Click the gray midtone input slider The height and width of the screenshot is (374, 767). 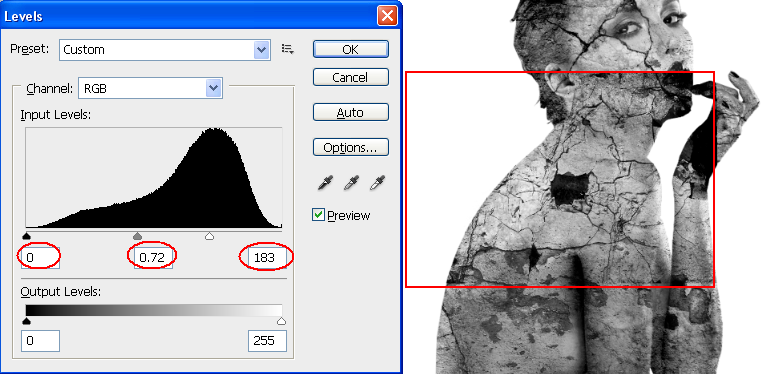pyautogui.click(x=137, y=237)
